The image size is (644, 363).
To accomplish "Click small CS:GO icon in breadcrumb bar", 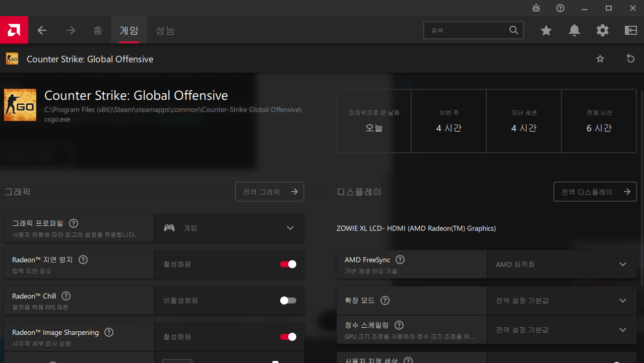I will [12, 58].
